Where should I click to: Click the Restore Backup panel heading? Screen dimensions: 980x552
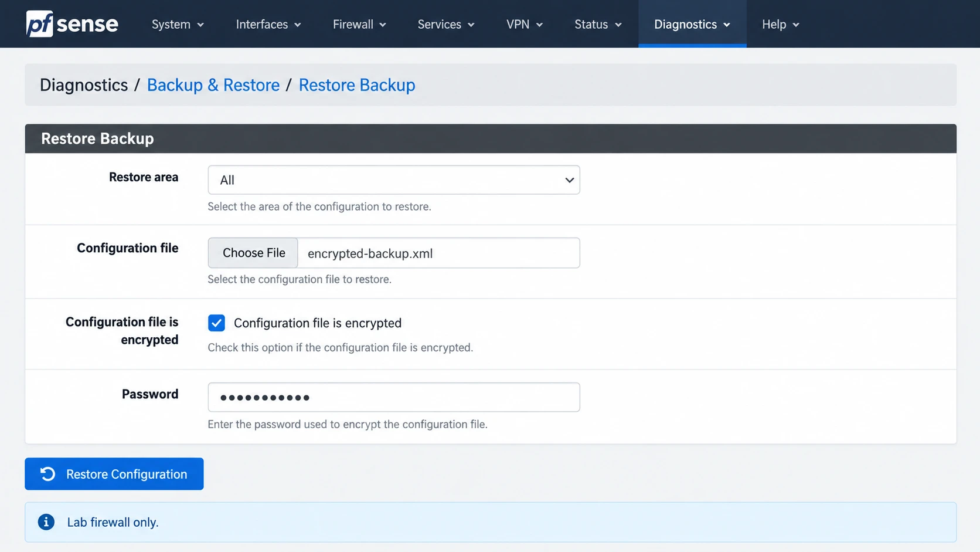[97, 138]
